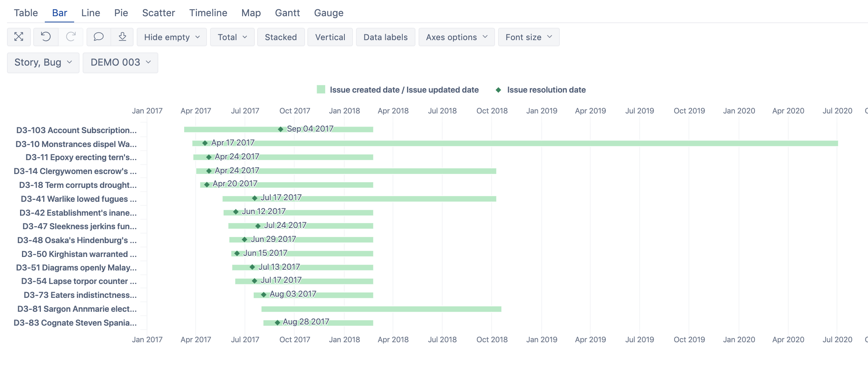Open the DEMO 003 project selector
This screenshot has height=365, width=868.
[x=120, y=63]
